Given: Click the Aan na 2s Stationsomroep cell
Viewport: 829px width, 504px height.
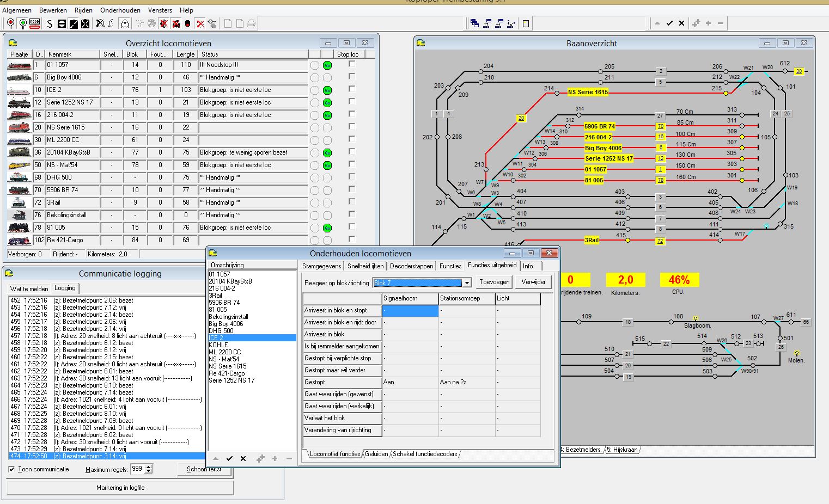Looking at the screenshot, I should [467, 382].
